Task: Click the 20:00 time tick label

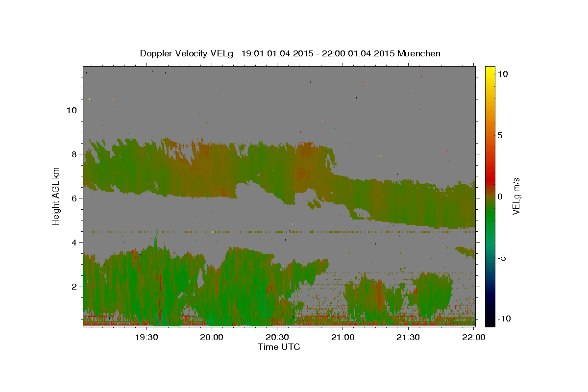Action: (212, 337)
